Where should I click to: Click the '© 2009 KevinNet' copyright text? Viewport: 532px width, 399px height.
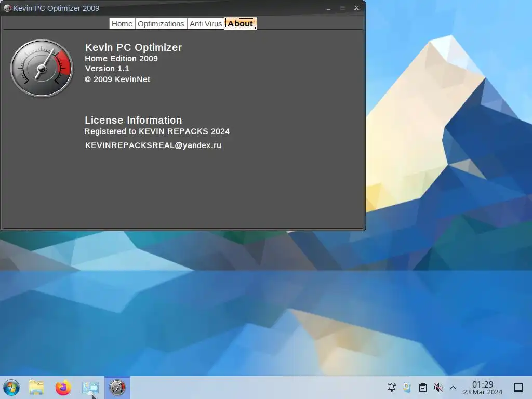[x=117, y=79]
